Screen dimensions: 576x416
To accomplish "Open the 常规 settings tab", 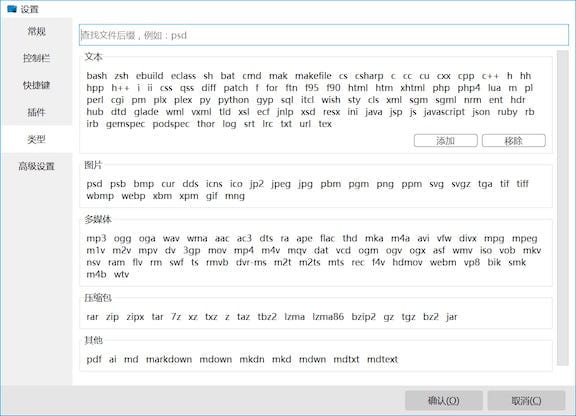I will pyautogui.click(x=36, y=31).
